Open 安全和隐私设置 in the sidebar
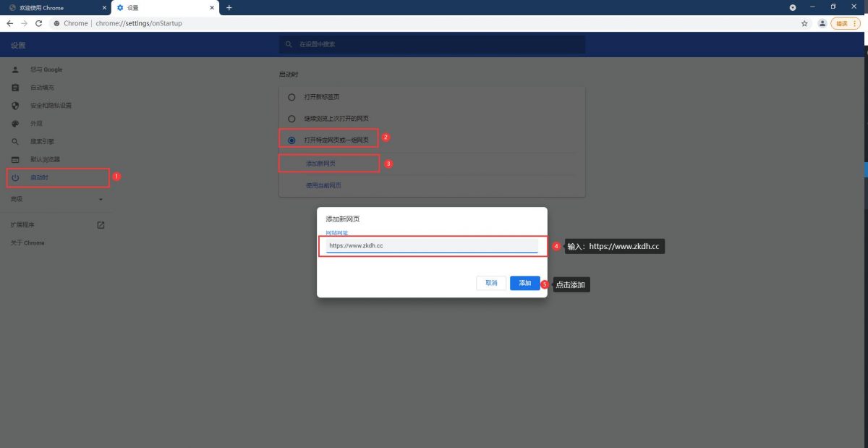 click(x=51, y=106)
